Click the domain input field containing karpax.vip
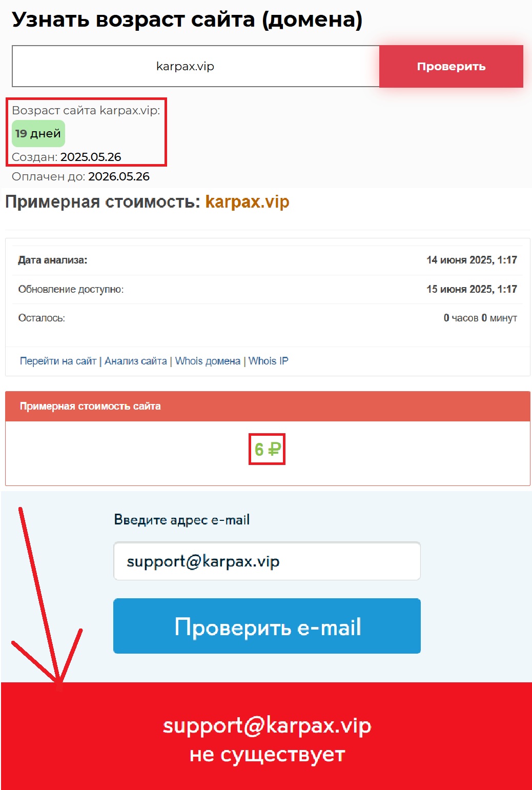 tap(195, 66)
